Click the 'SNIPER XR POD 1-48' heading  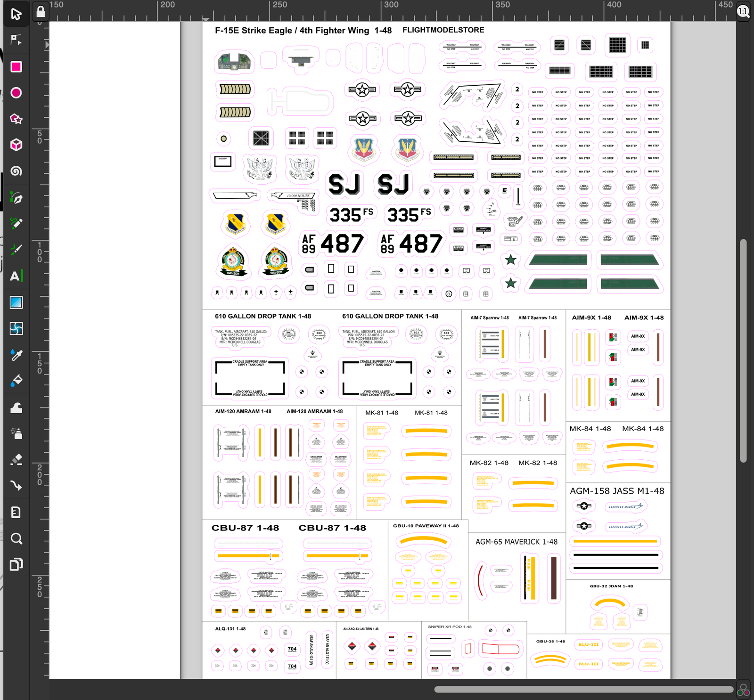coord(450,627)
